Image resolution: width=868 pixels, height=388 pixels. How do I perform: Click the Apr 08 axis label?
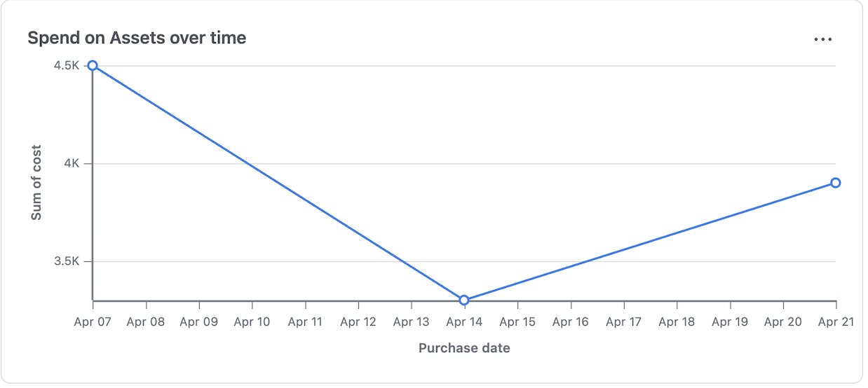tap(146, 322)
